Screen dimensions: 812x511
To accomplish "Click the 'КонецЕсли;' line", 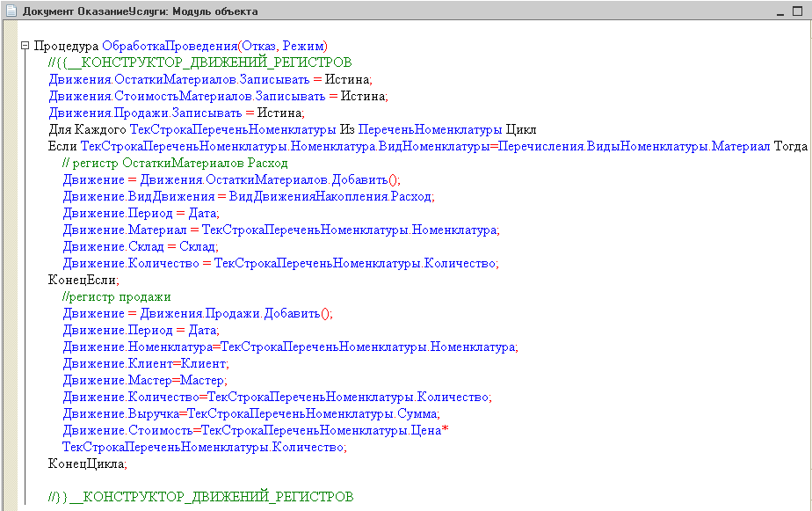I will pos(83,281).
